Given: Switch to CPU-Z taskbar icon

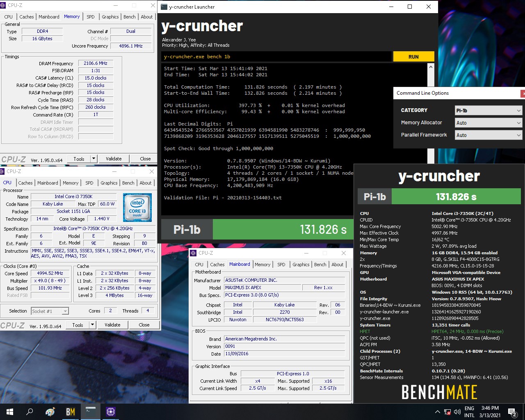Looking at the screenshot, I should click(110, 411).
